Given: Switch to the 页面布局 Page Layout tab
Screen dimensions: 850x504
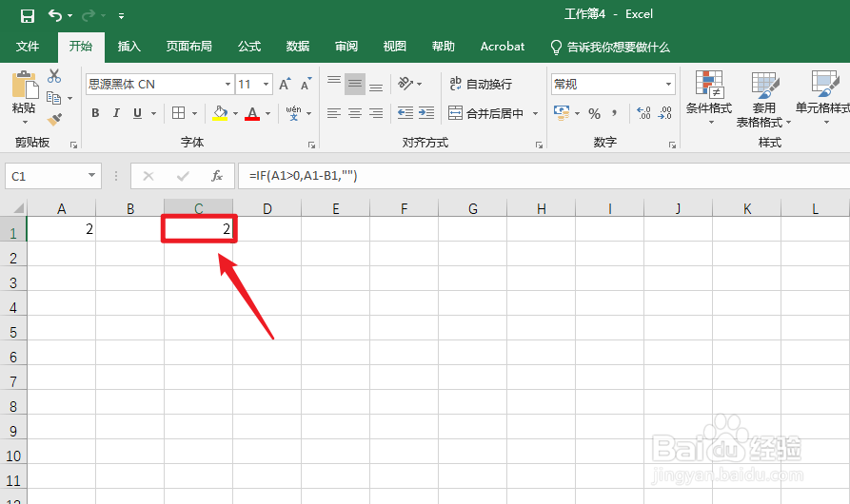Looking at the screenshot, I should pos(188,47).
